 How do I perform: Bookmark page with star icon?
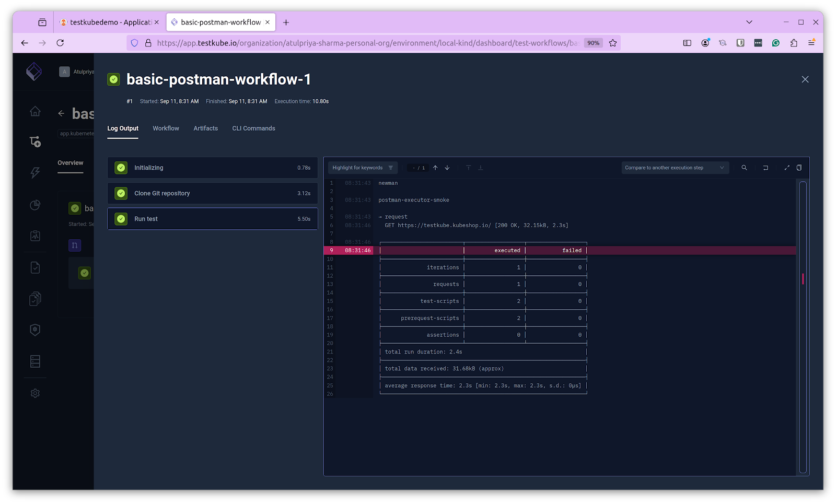(613, 43)
